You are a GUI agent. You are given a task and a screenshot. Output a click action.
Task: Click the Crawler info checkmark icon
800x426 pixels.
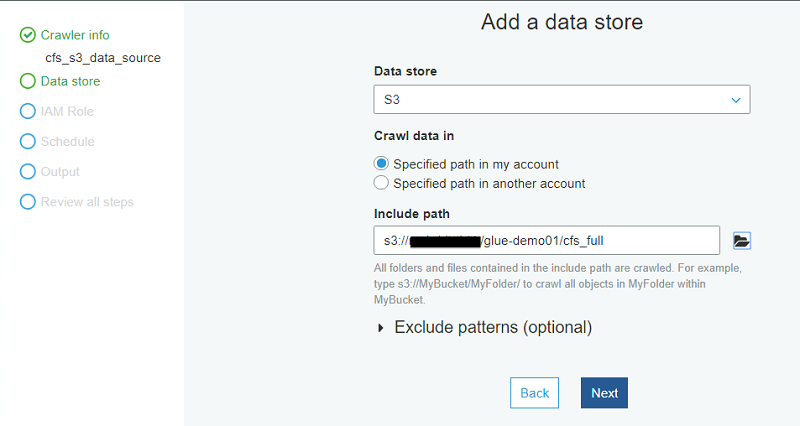28,35
